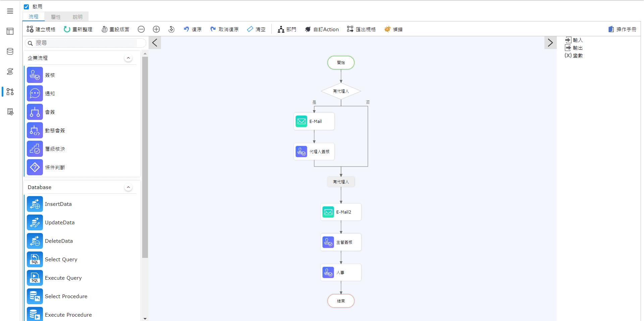Open the table layout sidebar icon
The width and height of the screenshot is (644, 321).
[x=10, y=31]
